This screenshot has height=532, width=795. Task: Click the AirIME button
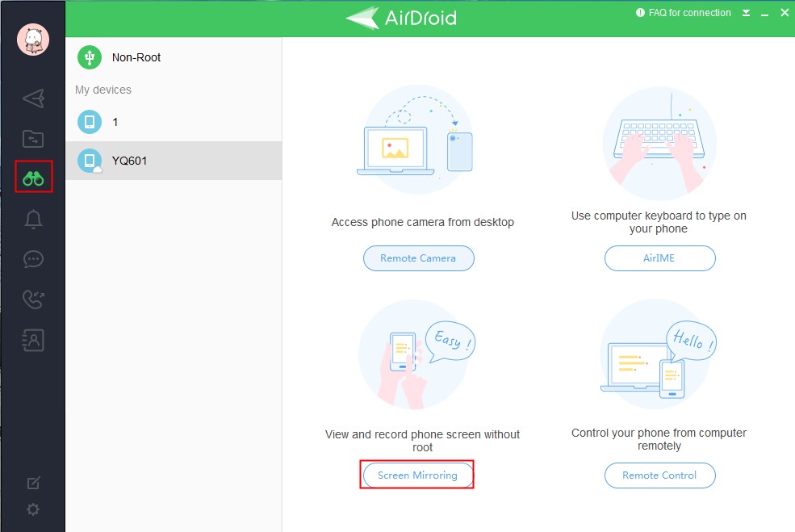tap(659, 258)
